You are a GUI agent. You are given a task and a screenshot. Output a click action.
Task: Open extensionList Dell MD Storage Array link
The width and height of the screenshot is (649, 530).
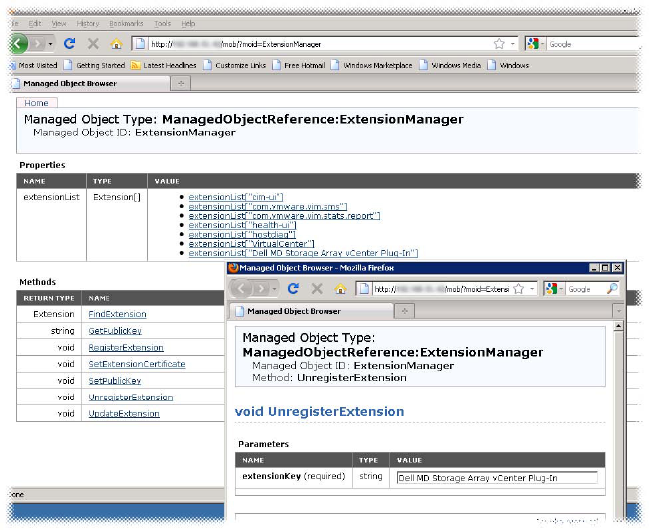tap(303, 253)
